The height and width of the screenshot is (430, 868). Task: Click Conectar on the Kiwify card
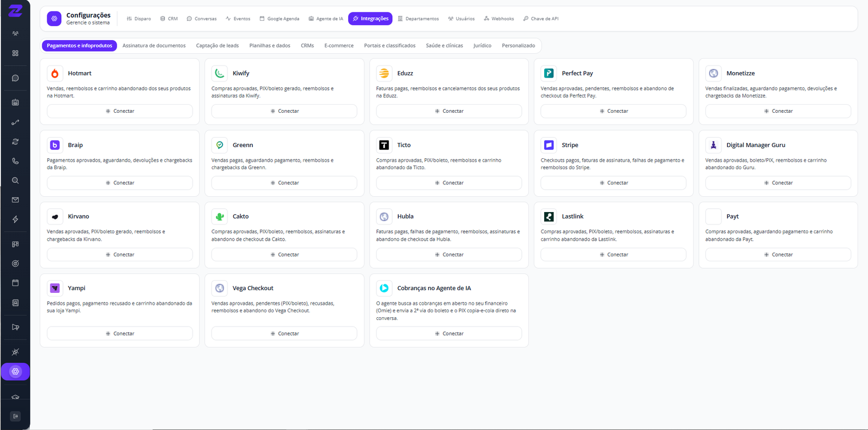click(x=284, y=111)
